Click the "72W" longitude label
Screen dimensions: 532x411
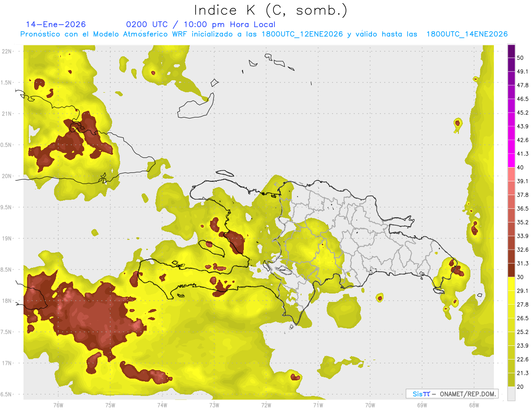266,405
